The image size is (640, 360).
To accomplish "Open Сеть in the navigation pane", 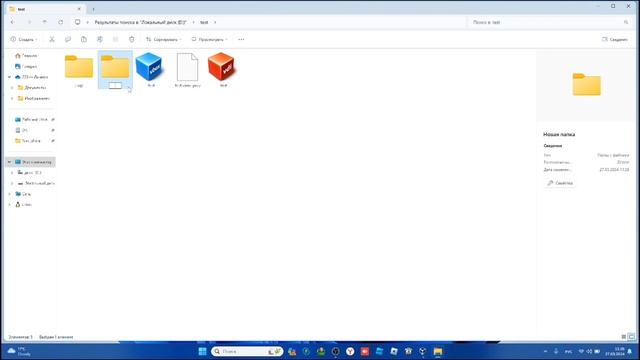I will [23, 194].
